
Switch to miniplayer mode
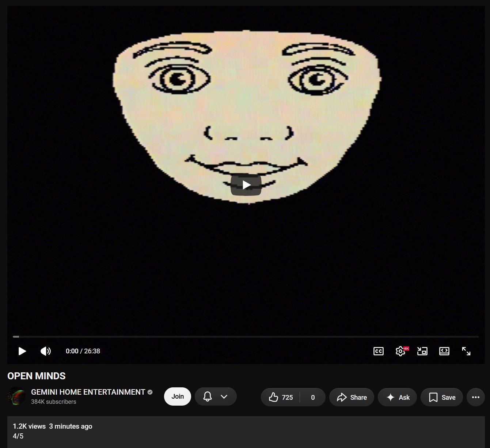tap(422, 351)
